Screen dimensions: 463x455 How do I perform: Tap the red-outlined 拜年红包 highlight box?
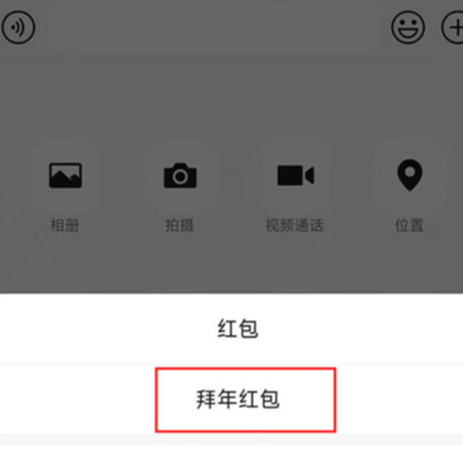pos(245,400)
